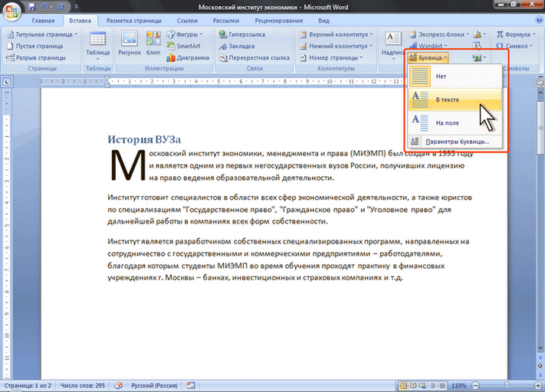545x392 pixels.
Task: Open the Undo history dropdown arrow
Action: 51,7
